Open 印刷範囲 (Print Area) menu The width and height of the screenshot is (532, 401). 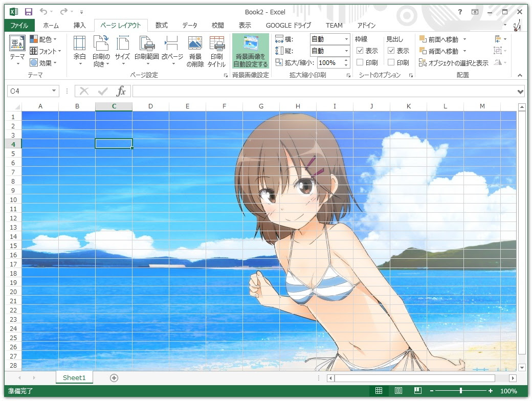point(147,50)
